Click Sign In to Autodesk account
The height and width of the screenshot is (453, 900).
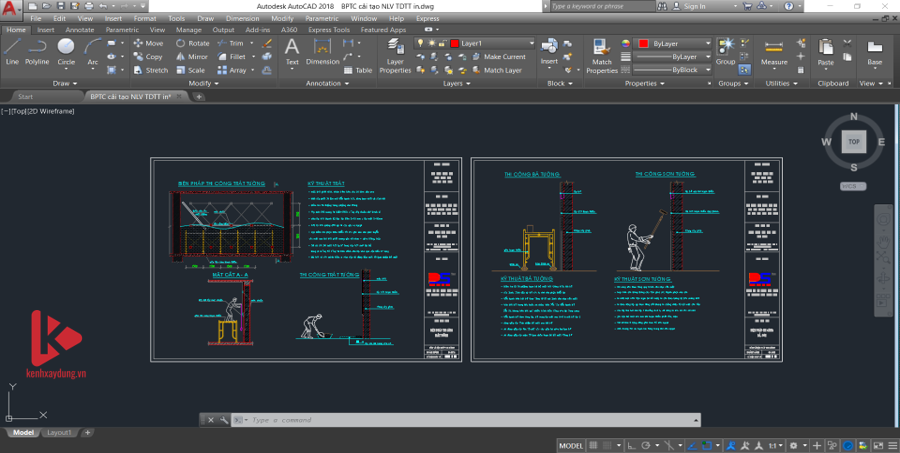click(x=693, y=6)
